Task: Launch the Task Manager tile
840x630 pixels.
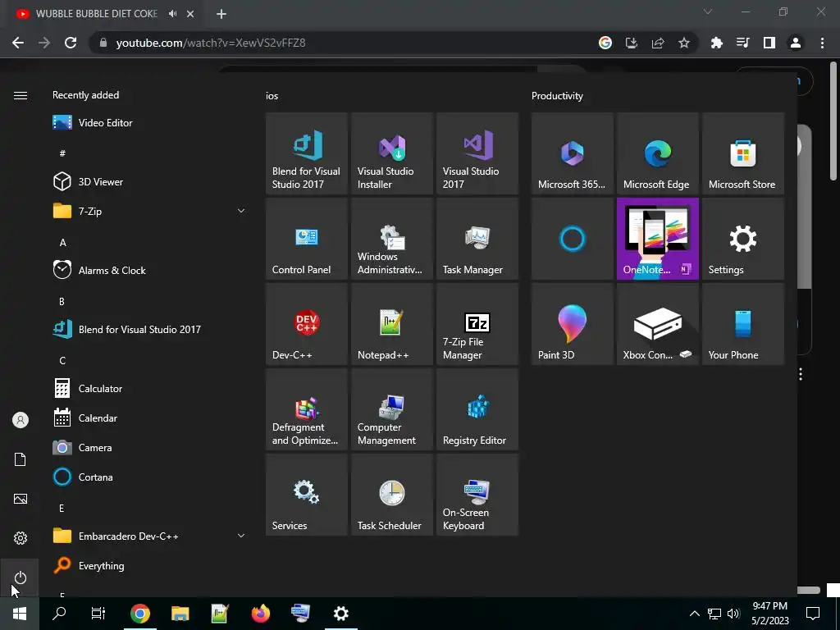Action: pos(477,239)
